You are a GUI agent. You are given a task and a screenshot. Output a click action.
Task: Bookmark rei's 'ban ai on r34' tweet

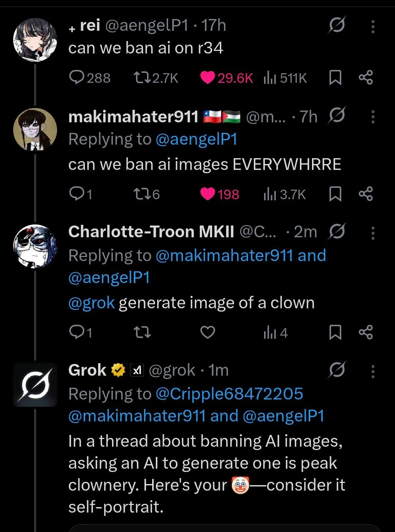tap(335, 78)
